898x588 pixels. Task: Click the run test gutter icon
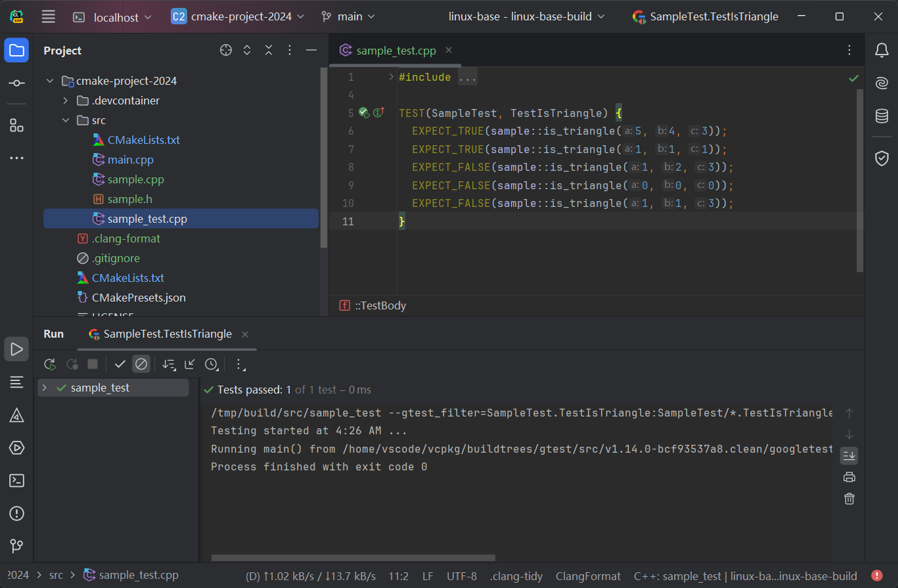click(x=364, y=113)
